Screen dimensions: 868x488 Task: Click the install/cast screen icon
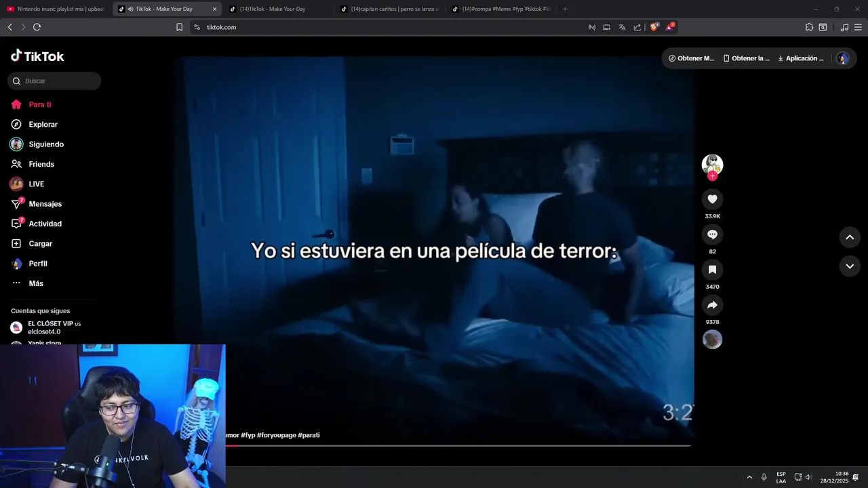[x=607, y=27]
